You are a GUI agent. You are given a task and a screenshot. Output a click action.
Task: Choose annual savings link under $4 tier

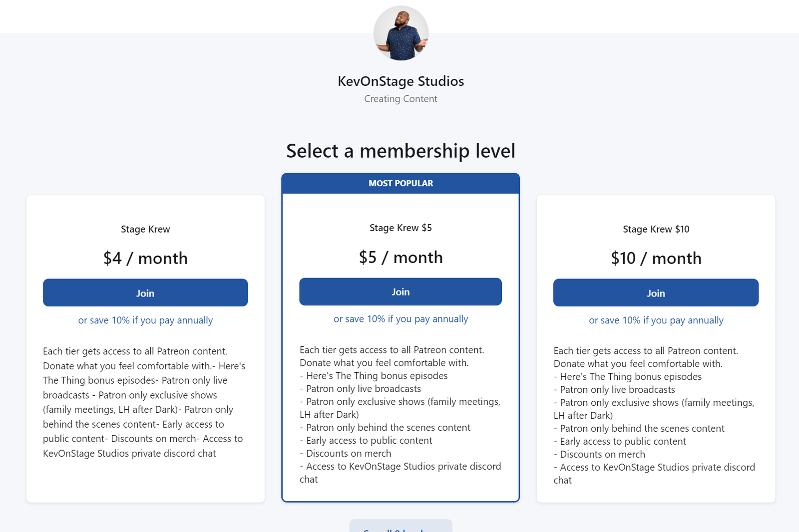[x=145, y=320]
